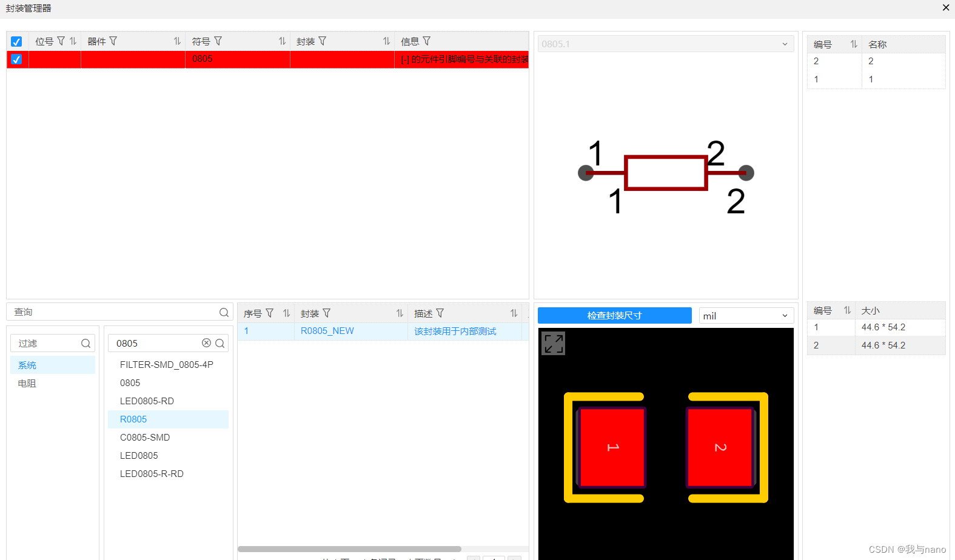Select the R0805 list entry

[x=168, y=419]
